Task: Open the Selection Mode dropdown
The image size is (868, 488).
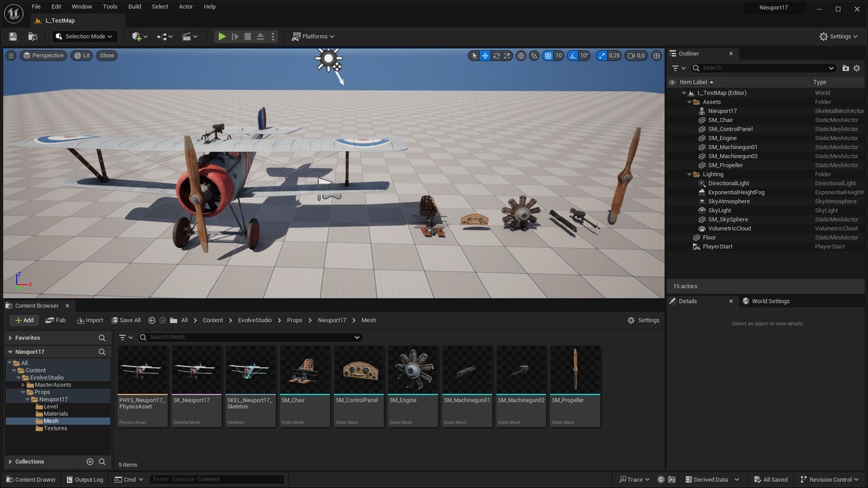Action: coord(85,37)
